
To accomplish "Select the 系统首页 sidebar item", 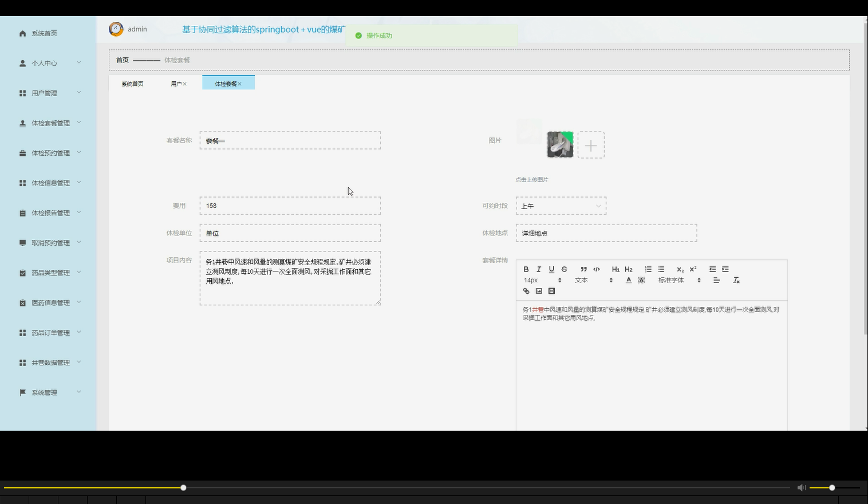I will coord(44,33).
